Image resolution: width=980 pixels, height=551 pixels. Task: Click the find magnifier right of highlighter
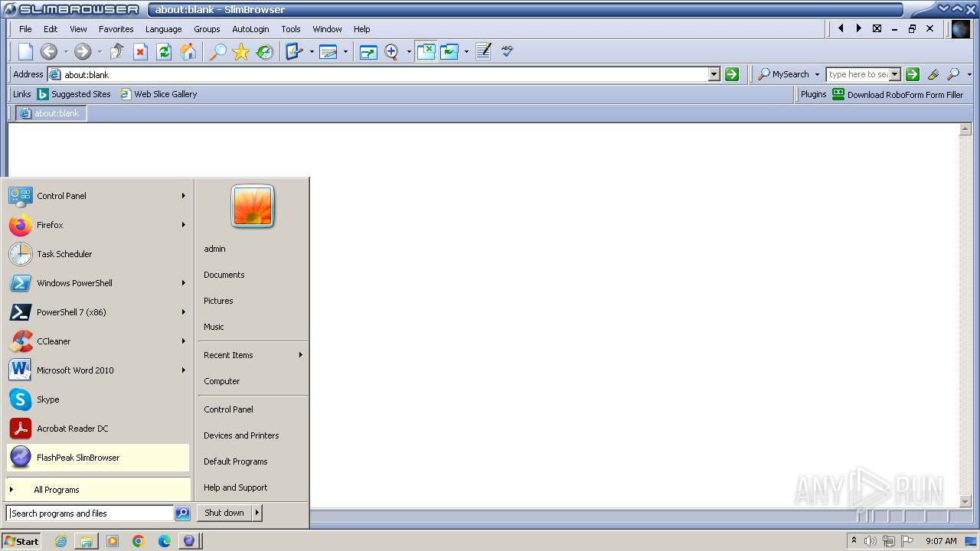[953, 74]
